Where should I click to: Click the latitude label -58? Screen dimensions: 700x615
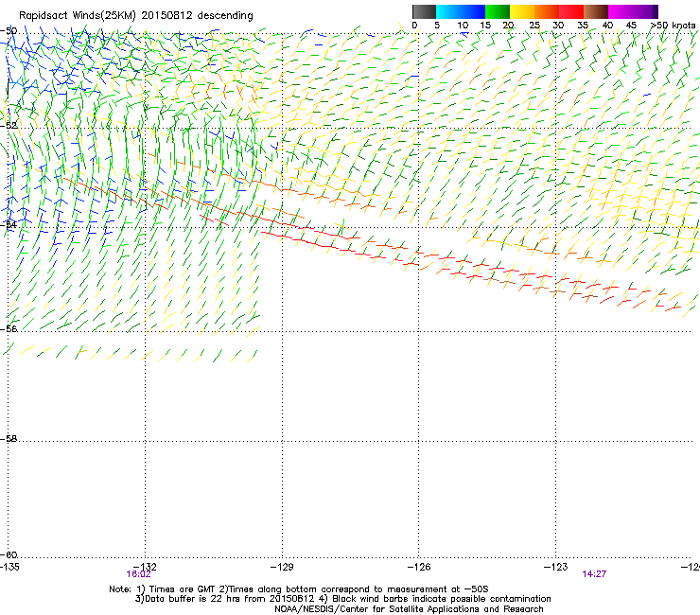coord(9,439)
